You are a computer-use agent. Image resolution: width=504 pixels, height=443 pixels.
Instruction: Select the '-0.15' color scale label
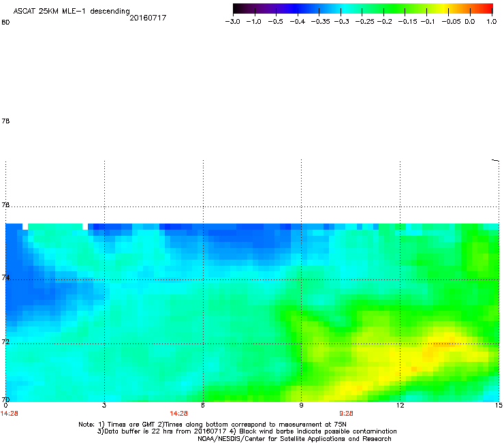coord(407,22)
